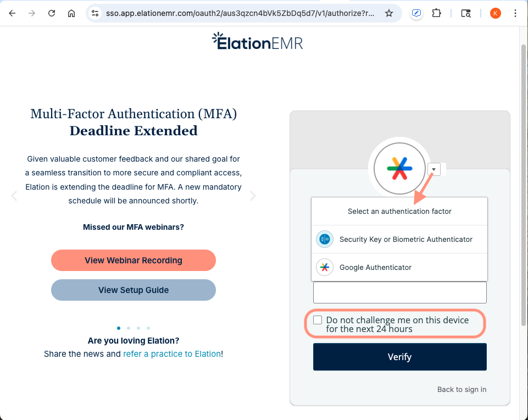Click the site information icon in the address bar
528x420 pixels.
pyautogui.click(x=95, y=13)
